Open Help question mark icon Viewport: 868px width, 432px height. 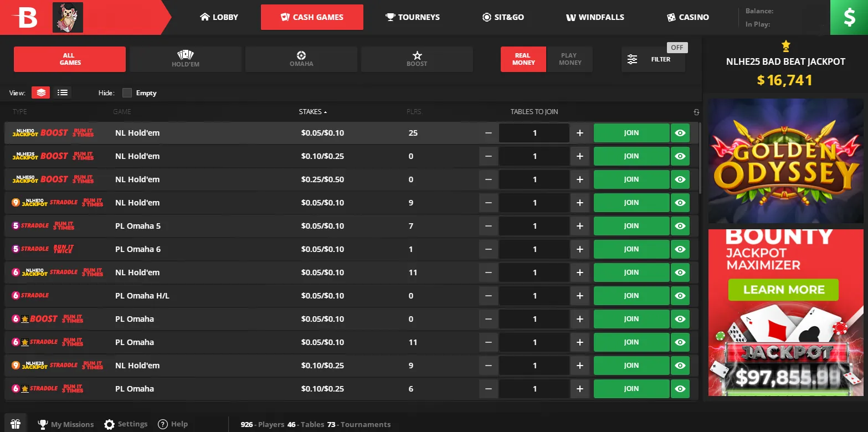pos(163,424)
